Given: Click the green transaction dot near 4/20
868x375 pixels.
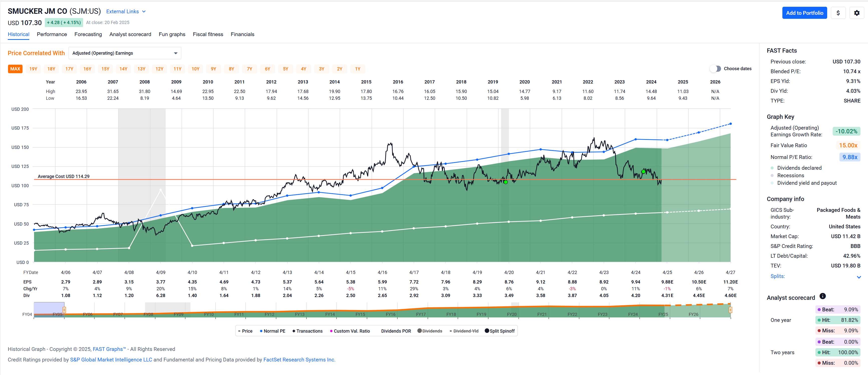Looking at the screenshot, I should click(505, 182).
